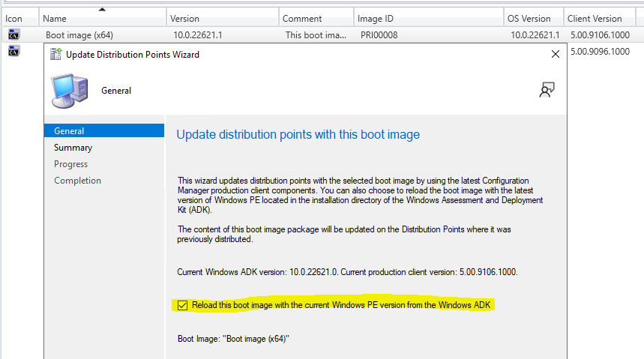Click the 'Current Windows ADK version' line

pyautogui.click(x=347, y=272)
